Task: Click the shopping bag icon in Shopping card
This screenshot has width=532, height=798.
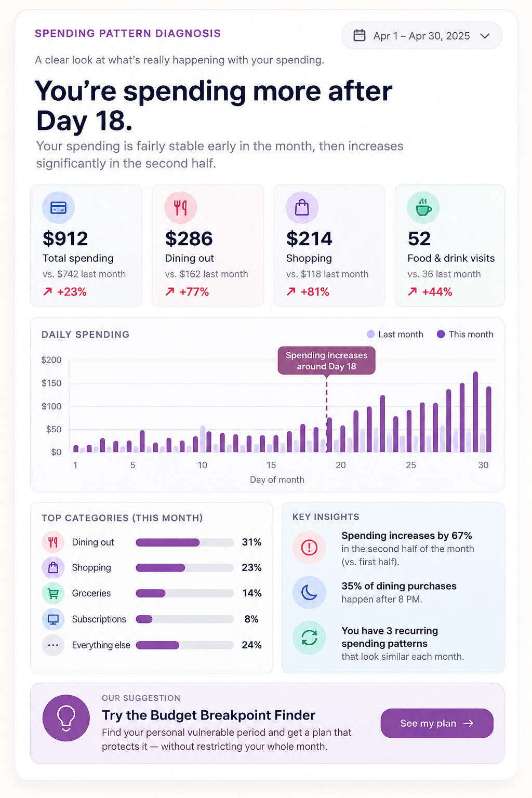Action: pyautogui.click(x=302, y=208)
